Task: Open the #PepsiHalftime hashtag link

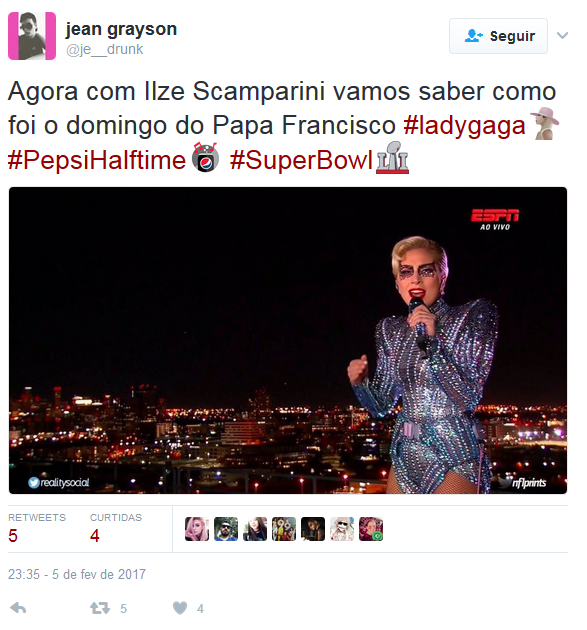Action: [x=97, y=160]
